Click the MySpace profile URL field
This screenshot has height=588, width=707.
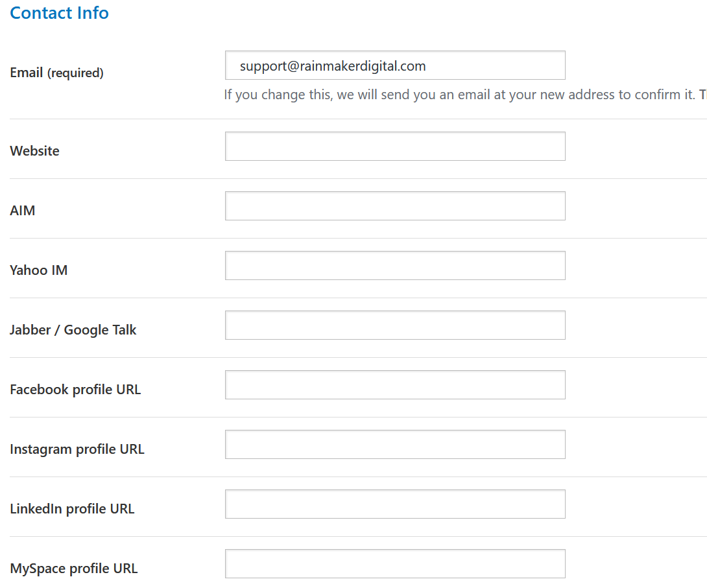pyautogui.click(x=395, y=564)
